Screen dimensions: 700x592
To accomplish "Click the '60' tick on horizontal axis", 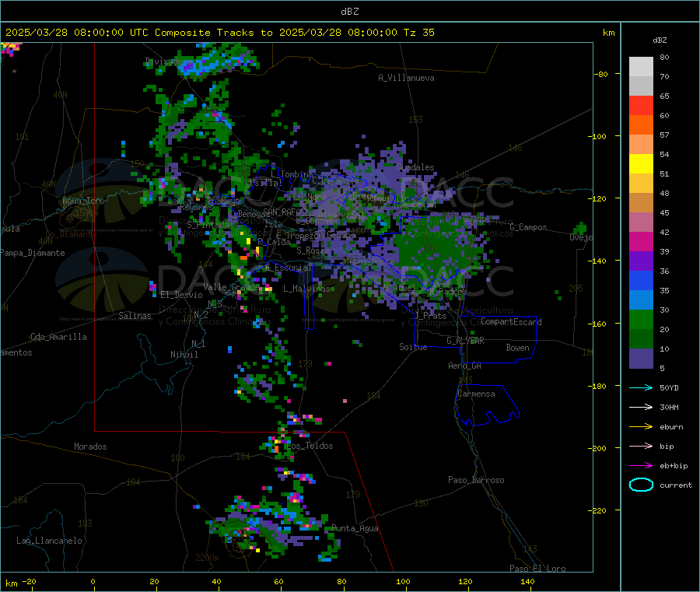I will tap(278, 581).
